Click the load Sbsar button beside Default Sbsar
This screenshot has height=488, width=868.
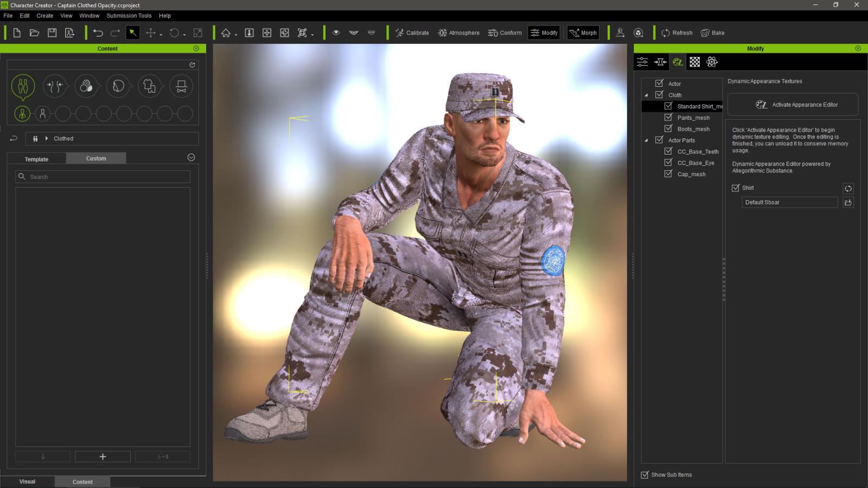tap(848, 202)
